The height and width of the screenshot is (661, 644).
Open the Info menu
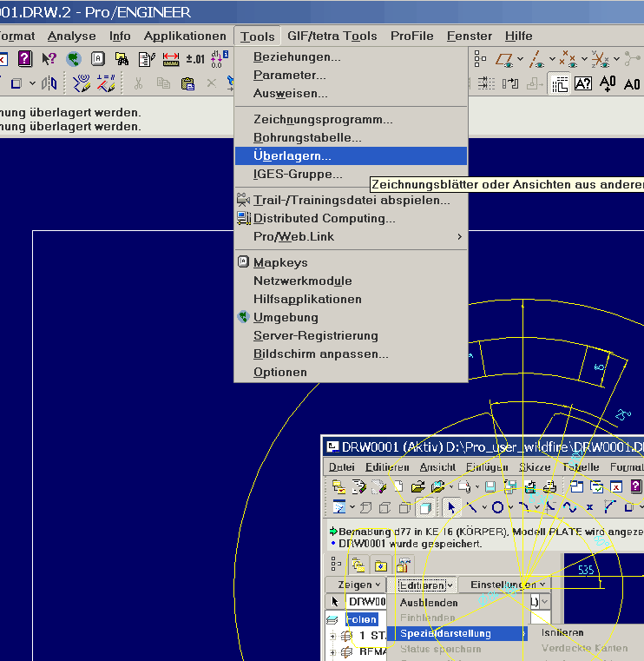(120, 36)
